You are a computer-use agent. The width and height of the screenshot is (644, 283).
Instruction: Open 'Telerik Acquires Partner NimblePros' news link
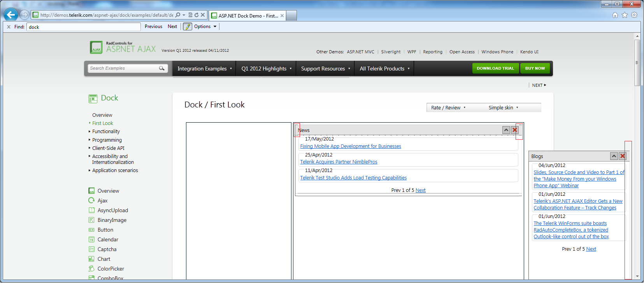click(339, 162)
